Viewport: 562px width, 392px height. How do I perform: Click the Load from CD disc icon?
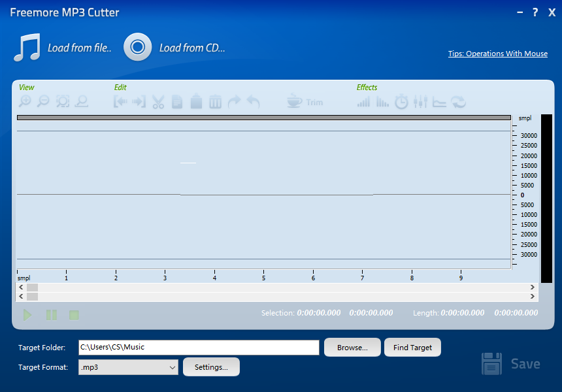click(137, 47)
